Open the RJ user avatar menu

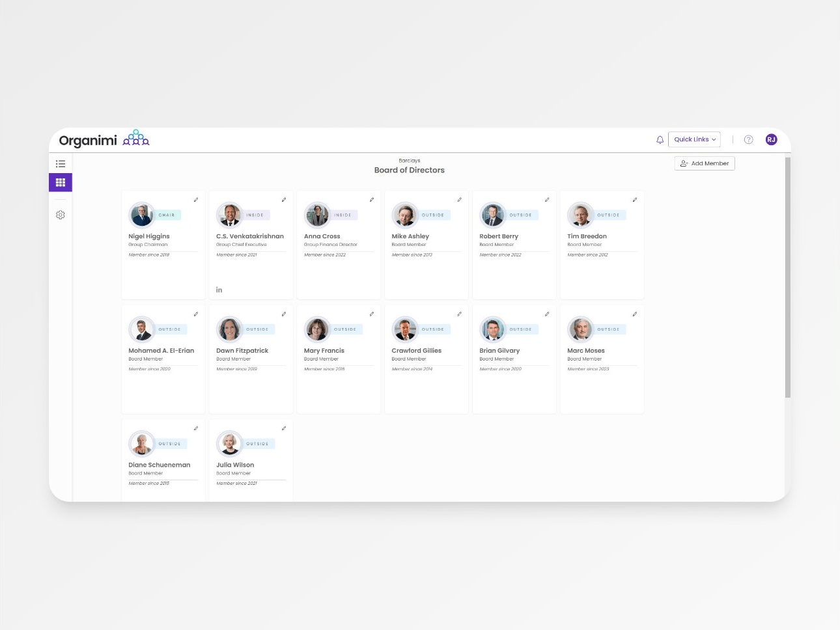tap(771, 139)
